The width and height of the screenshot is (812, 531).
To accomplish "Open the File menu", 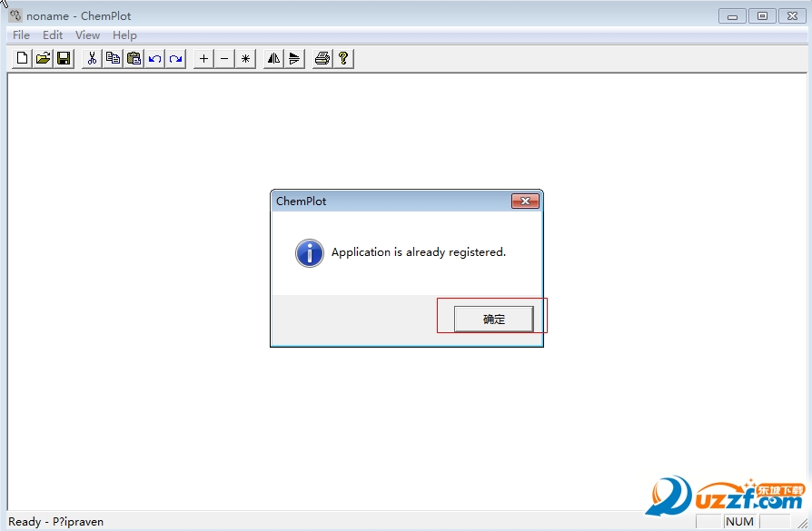I will [x=21, y=35].
